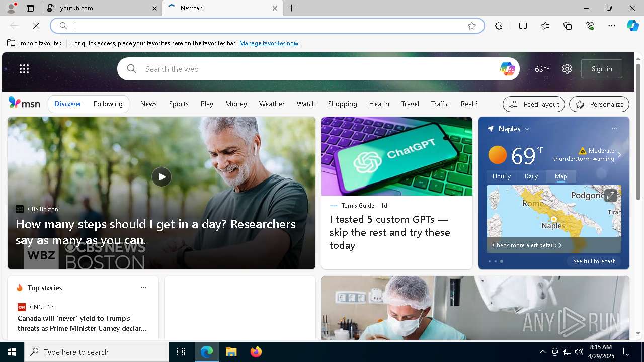Open the Travel menu item
Screen dimensions: 644x362
pyautogui.click(x=410, y=104)
